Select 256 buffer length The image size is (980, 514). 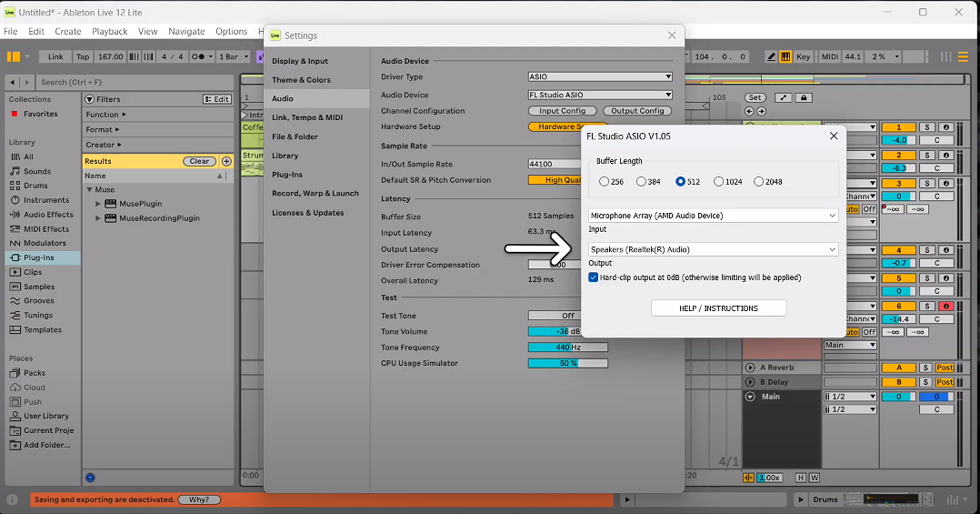tap(604, 181)
